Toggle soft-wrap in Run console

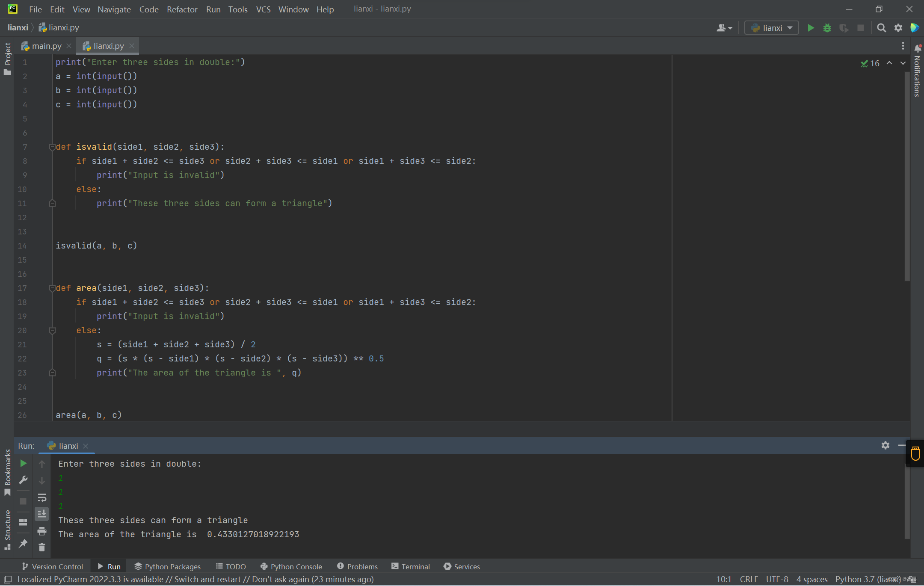point(42,497)
